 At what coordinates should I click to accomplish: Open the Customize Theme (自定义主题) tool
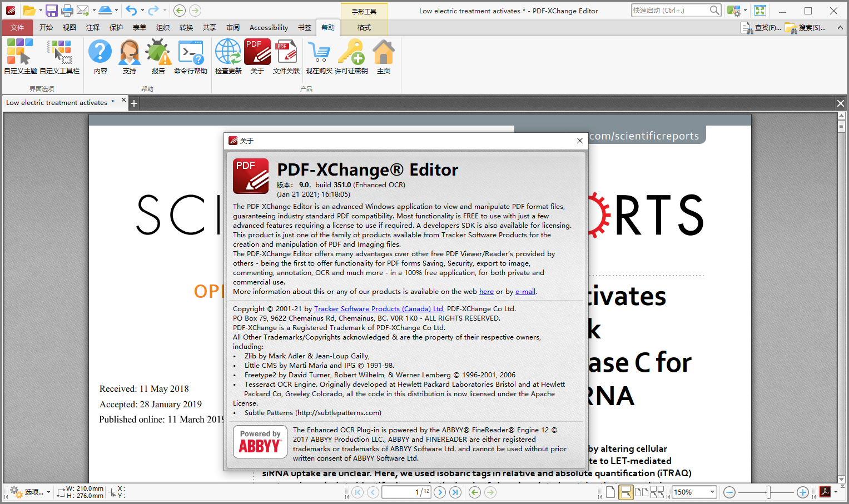(21, 57)
